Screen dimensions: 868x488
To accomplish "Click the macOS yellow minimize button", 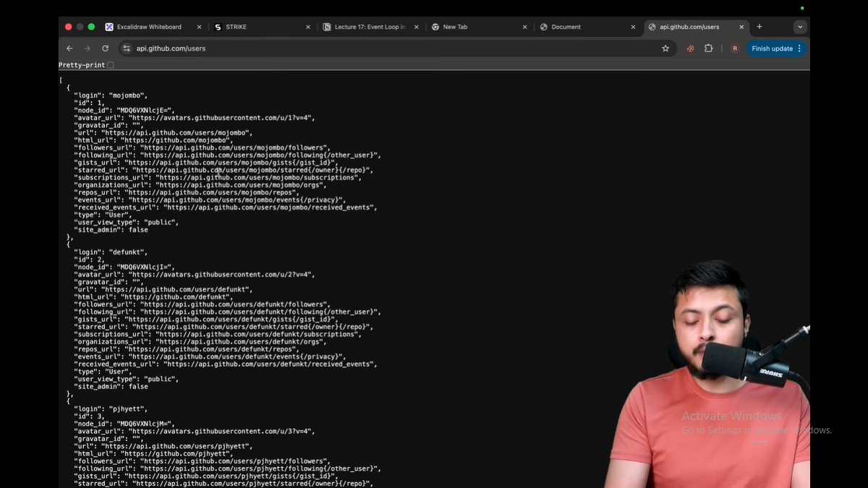I will (x=80, y=27).
